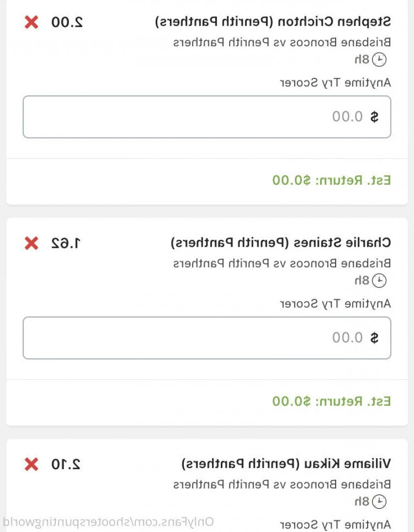Remove the Charlie Staines selection via red X
Screen dimensions: 414x532
tap(31, 243)
